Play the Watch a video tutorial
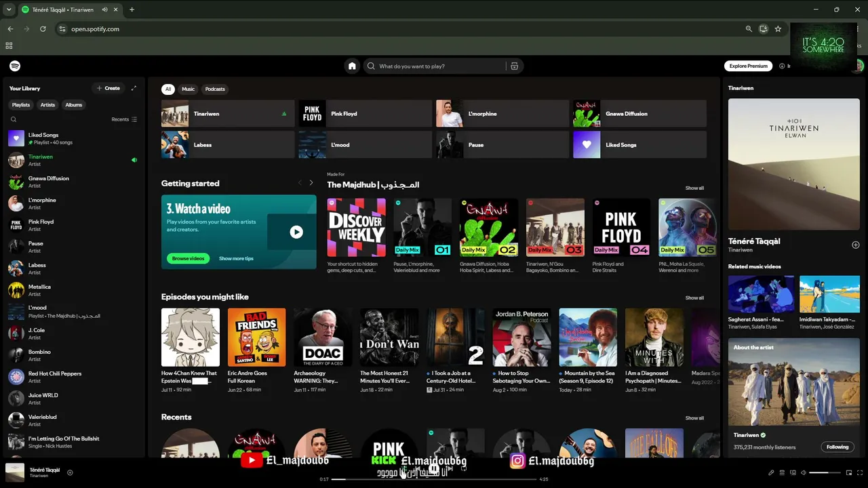This screenshot has height=488, width=868. (x=296, y=232)
